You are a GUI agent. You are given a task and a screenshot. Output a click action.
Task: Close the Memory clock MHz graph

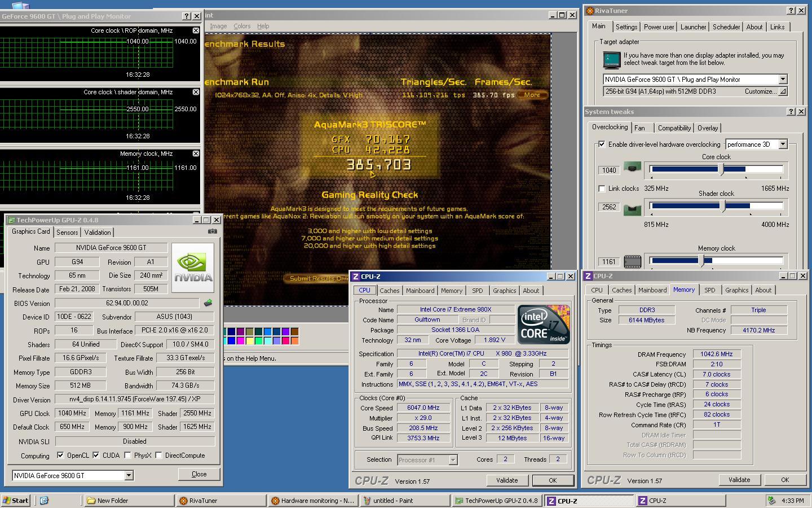[x=196, y=154]
